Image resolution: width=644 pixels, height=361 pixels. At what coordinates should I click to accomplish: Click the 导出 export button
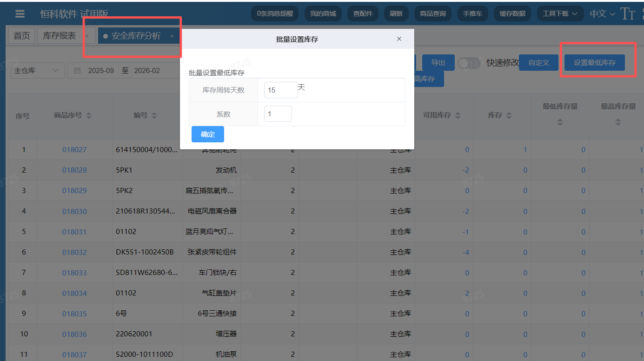[438, 62]
